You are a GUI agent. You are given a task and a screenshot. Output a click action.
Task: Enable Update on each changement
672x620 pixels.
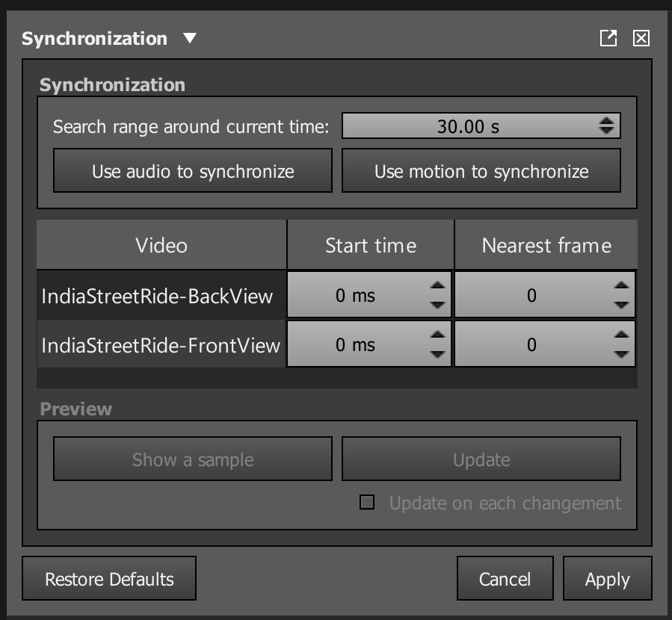[366, 503]
